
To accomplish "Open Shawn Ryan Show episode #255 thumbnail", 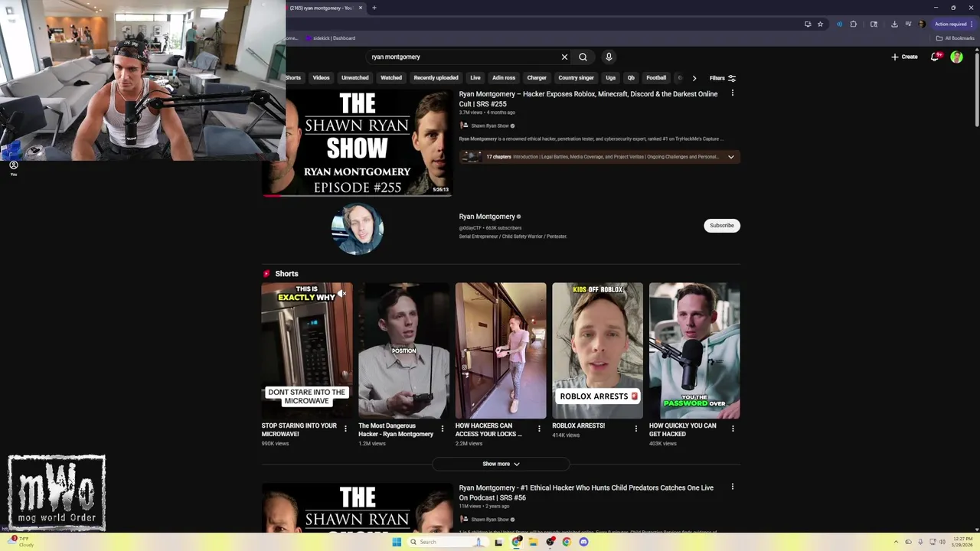I will (x=357, y=142).
